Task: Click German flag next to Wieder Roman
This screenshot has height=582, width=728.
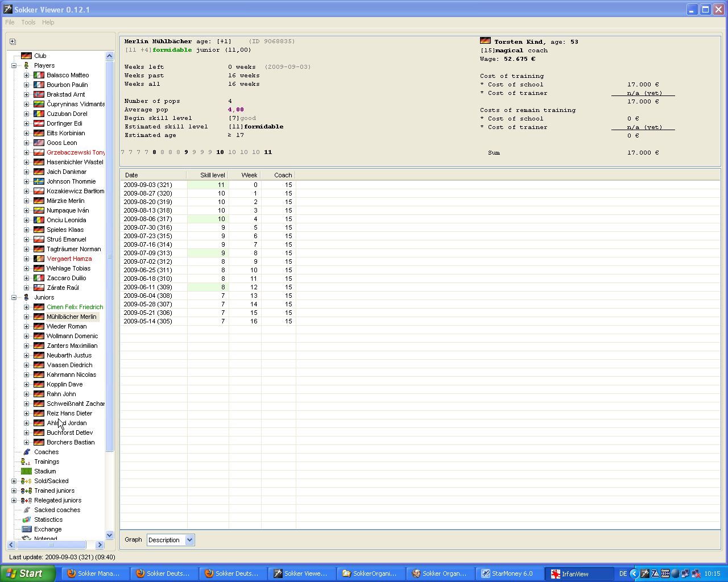Action: (x=39, y=326)
